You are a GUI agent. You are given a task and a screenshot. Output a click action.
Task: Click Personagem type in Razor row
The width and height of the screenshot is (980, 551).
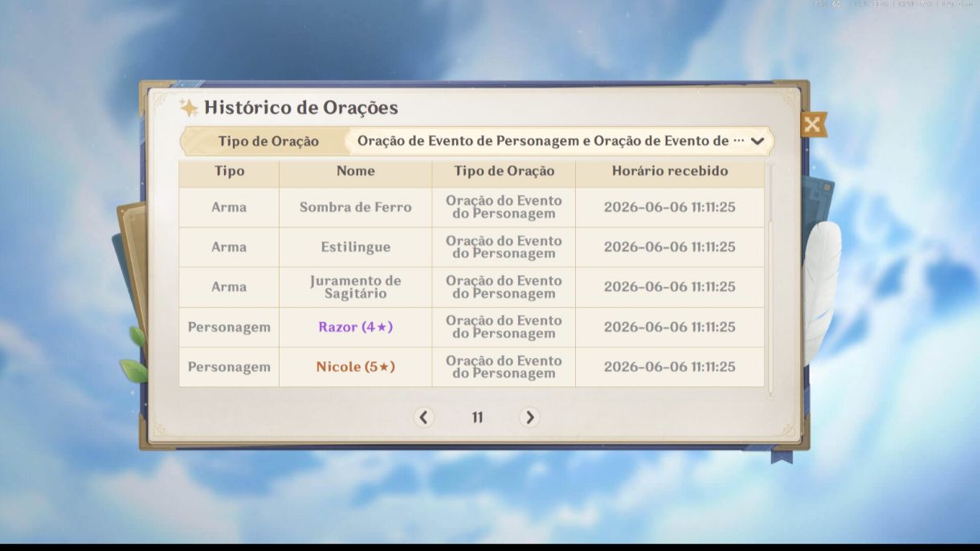229,328
